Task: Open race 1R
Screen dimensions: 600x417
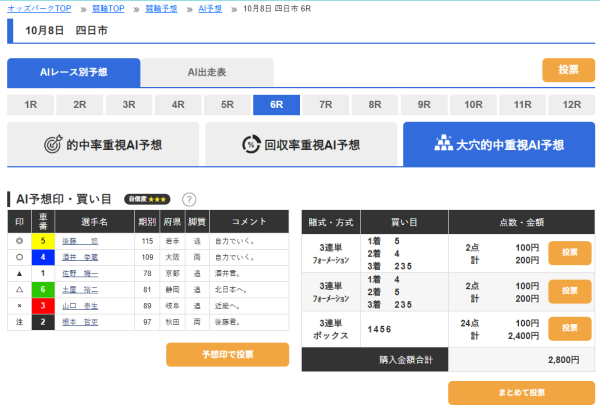Action: (31, 105)
